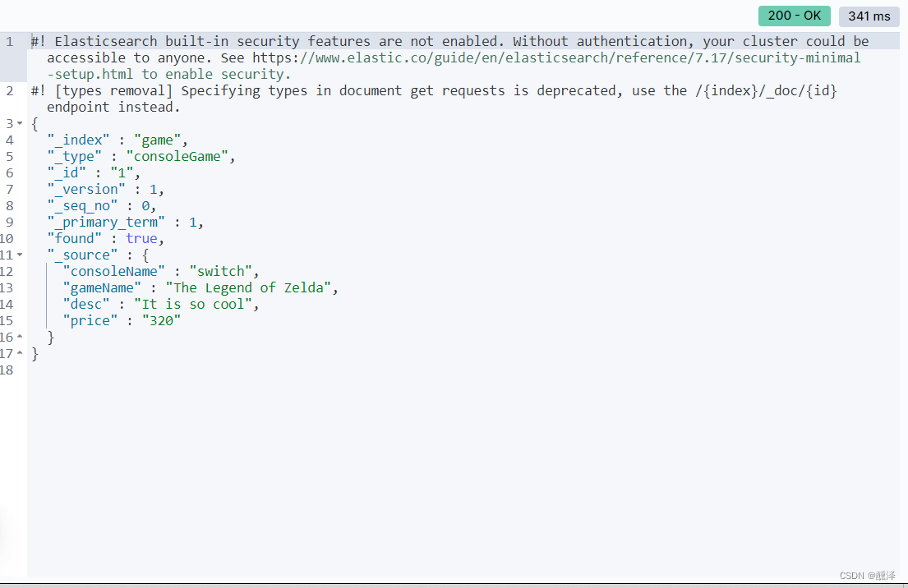Click the fold-end arrow on line 17
This screenshot has width=908, height=588.
pyautogui.click(x=20, y=353)
